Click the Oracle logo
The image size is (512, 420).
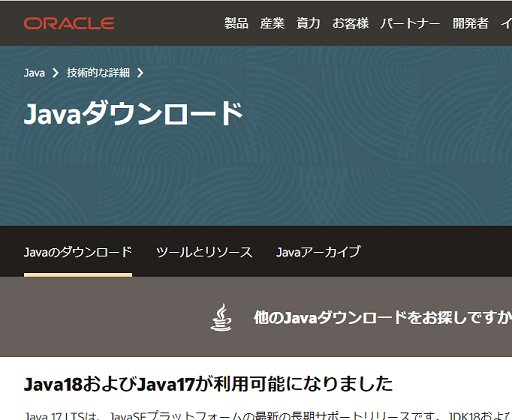pos(69,23)
